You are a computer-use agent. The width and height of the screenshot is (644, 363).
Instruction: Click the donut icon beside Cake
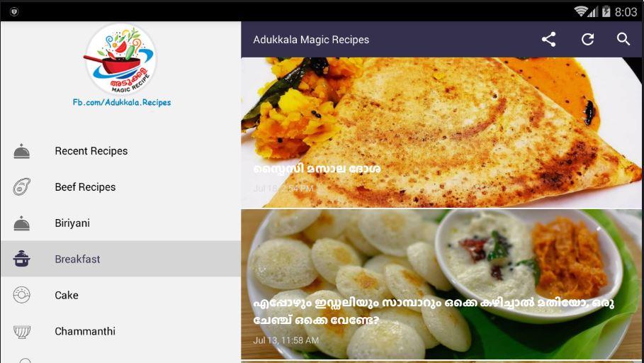[x=21, y=295]
